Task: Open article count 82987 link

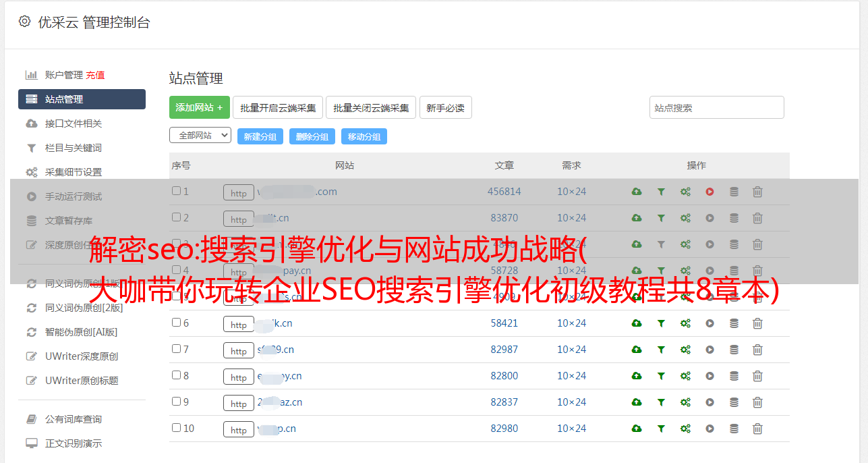Action: click(x=504, y=350)
